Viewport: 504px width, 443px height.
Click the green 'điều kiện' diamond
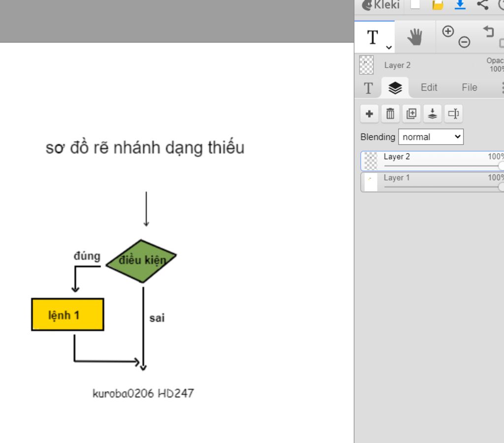(141, 261)
